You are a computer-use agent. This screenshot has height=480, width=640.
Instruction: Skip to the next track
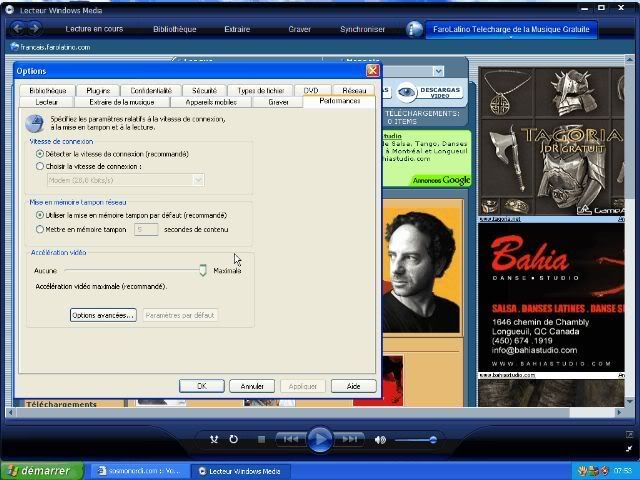(349, 439)
